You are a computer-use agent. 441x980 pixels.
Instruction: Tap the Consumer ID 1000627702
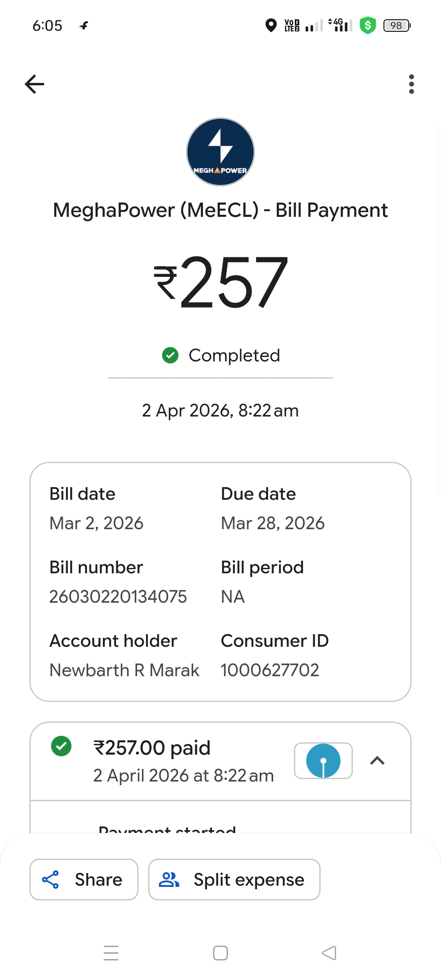click(x=270, y=670)
